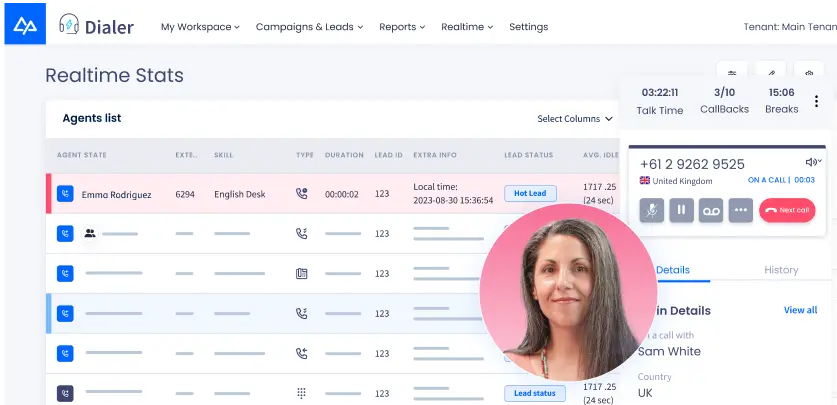Click the Local time 2023-08-30 cell
Image resolution: width=837 pixels, height=405 pixels.
453,194
